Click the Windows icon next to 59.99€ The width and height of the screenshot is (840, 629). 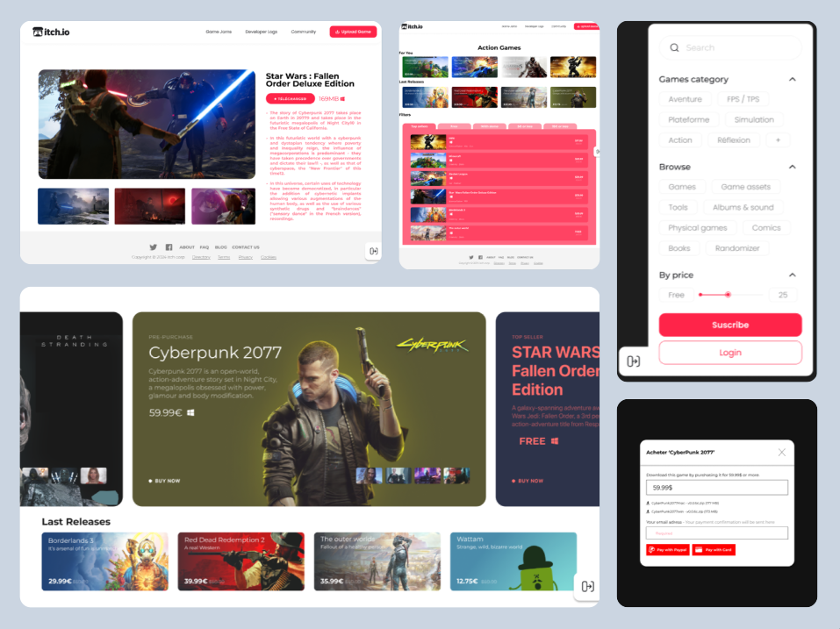click(190, 412)
